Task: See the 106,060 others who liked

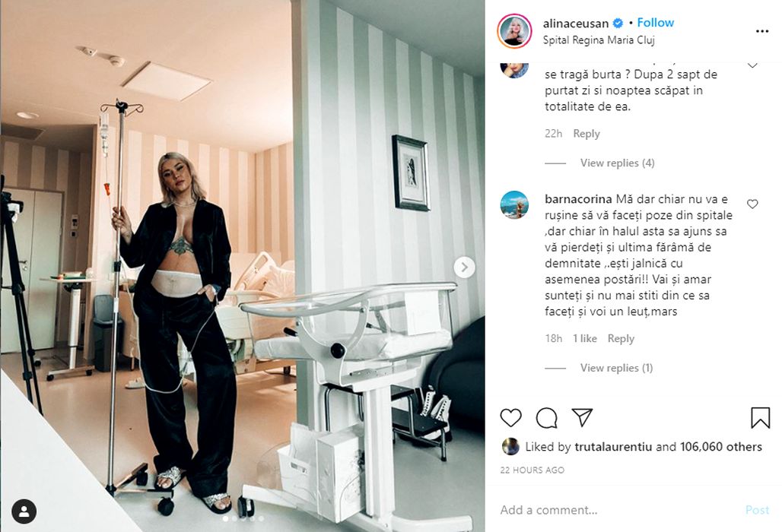Action: click(x=720, y=447)
